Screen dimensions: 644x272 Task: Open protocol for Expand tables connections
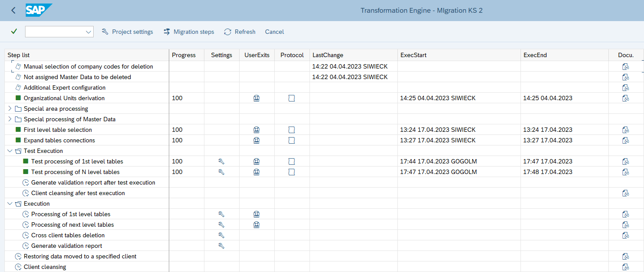pos(291,141)
